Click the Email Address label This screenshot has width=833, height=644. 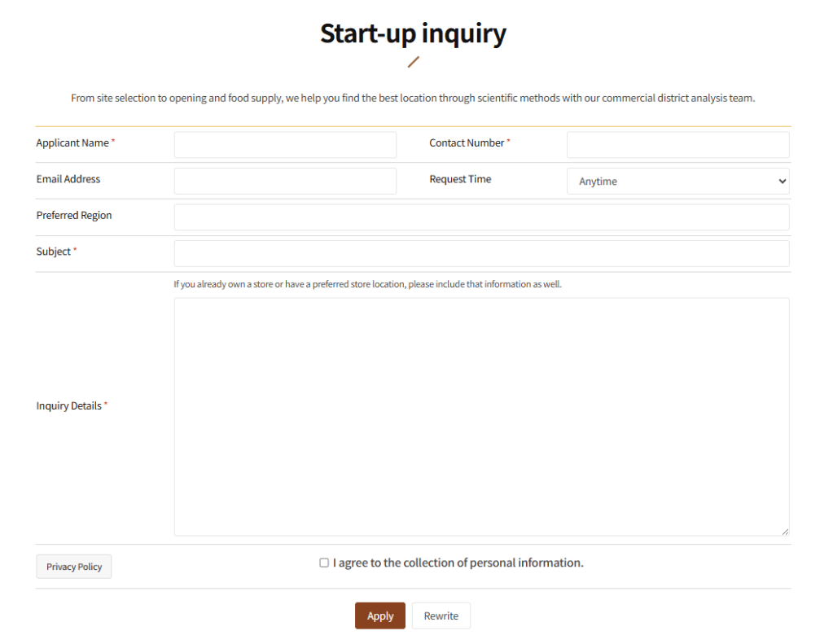click(x=68, y=179)
